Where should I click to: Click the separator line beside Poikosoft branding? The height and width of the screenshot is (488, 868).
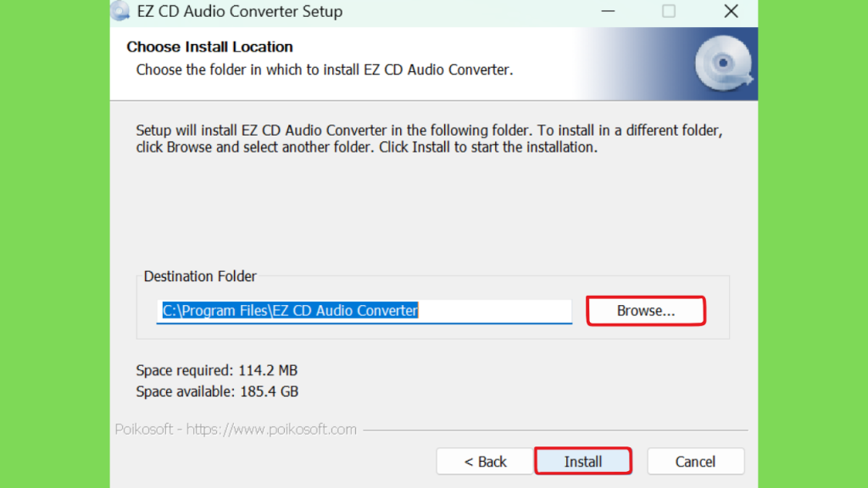[555, 430]
